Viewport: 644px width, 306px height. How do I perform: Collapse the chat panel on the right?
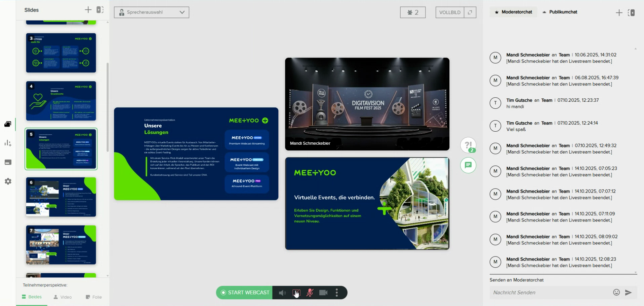[x=631, y=13]
